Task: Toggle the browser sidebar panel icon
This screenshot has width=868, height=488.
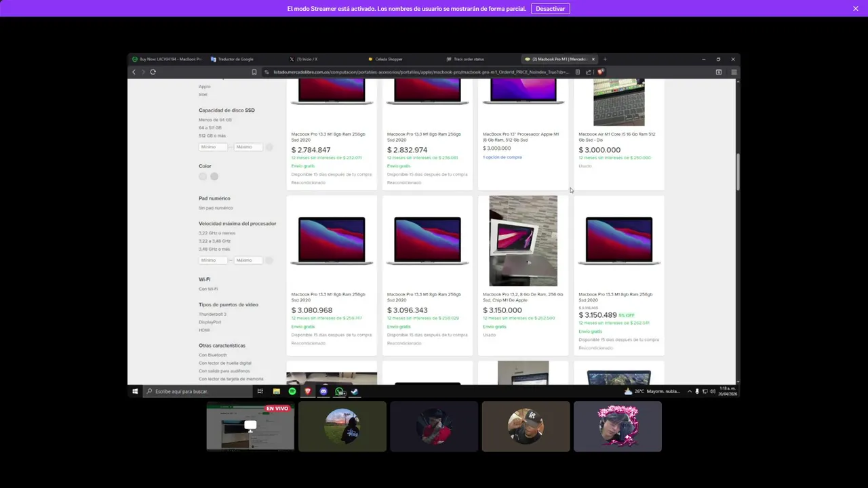Action: pyautogui.click(x=719, y=72)
